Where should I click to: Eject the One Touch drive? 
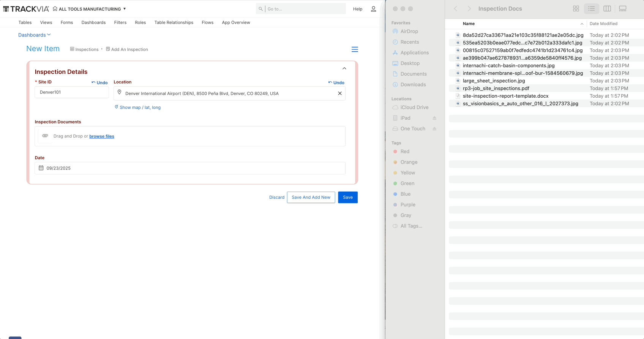(434, 129)
